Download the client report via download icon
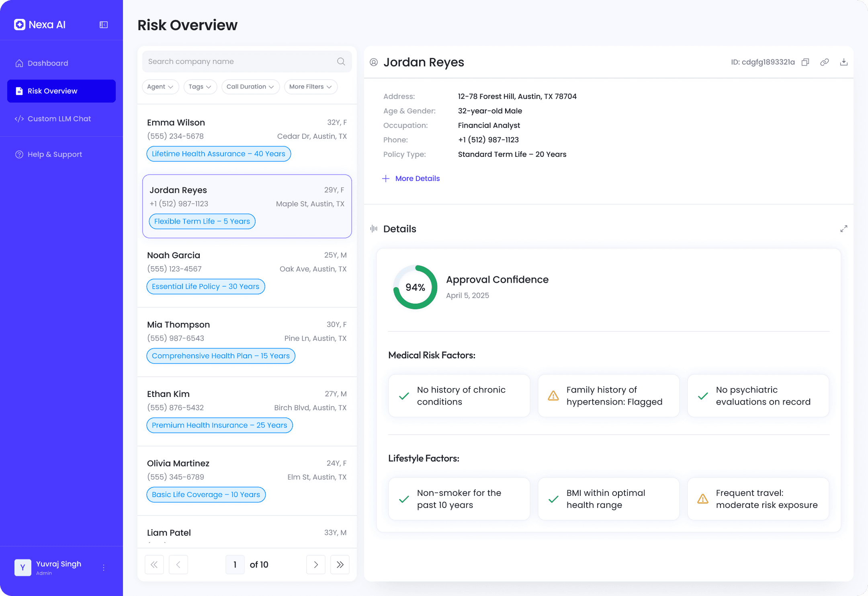Image resolution: width=868 pixels, height=596 pixels. [x=844, y=62]
